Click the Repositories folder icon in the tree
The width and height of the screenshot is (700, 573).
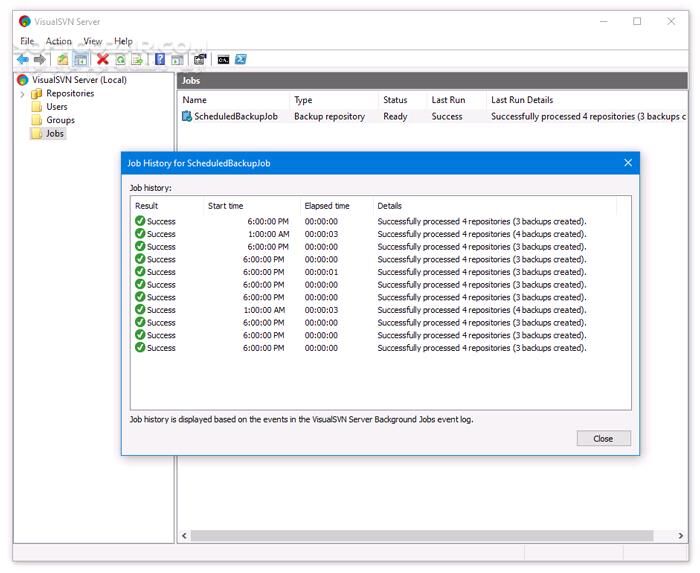pos(37,94)
